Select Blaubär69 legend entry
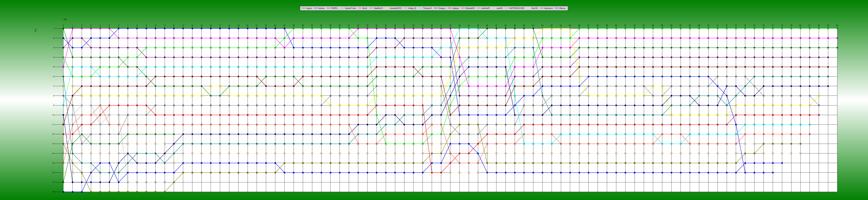The image size is (868, 200). pyautogui.click(x=470, y=8)
